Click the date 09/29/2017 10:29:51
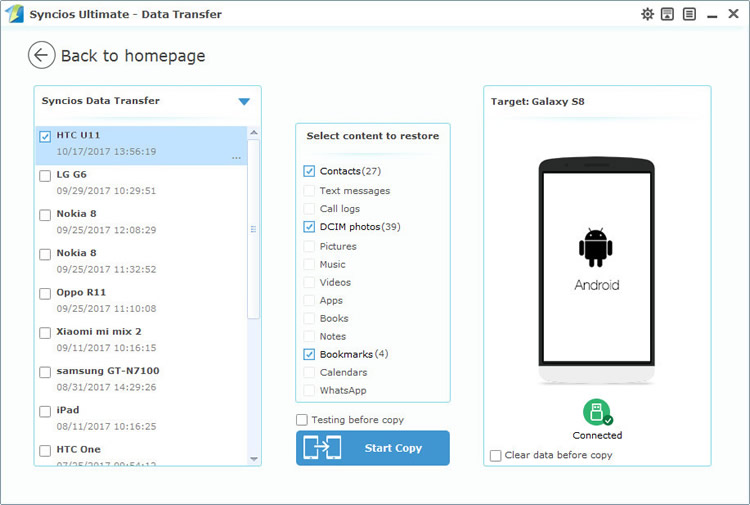 [x=106, y=191]
